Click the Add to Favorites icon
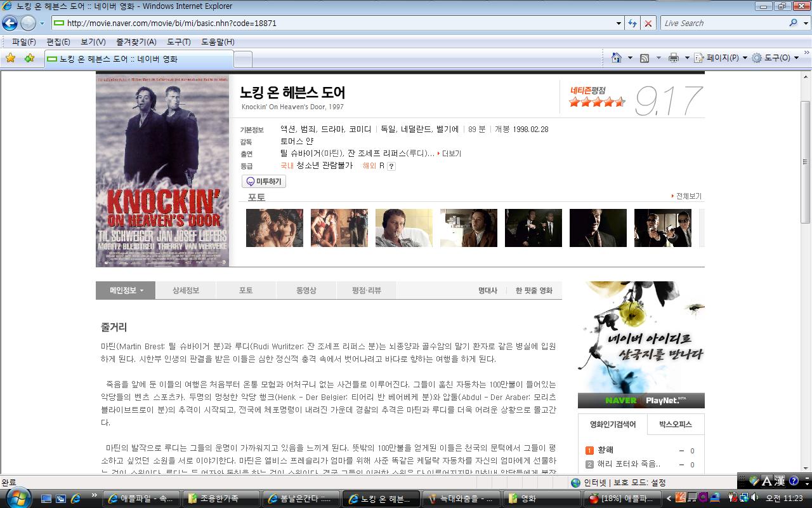 point(29,58)
